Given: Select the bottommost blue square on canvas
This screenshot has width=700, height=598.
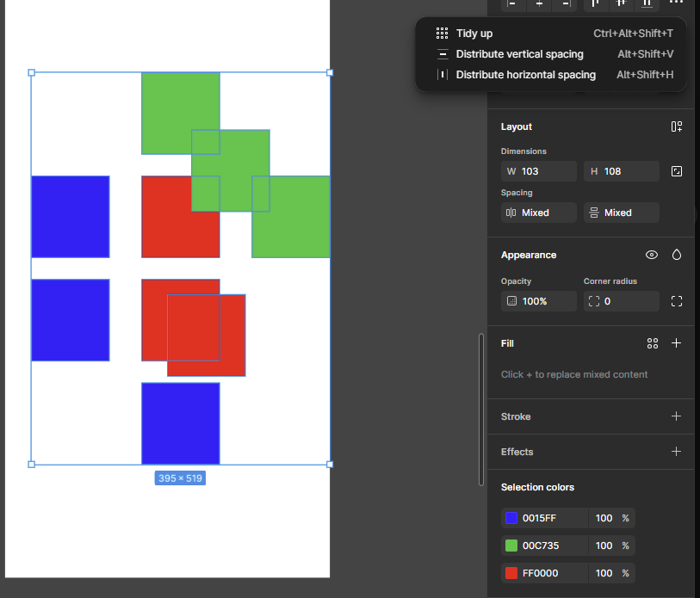Looking at the screenshot, I should tap(181, 423).
